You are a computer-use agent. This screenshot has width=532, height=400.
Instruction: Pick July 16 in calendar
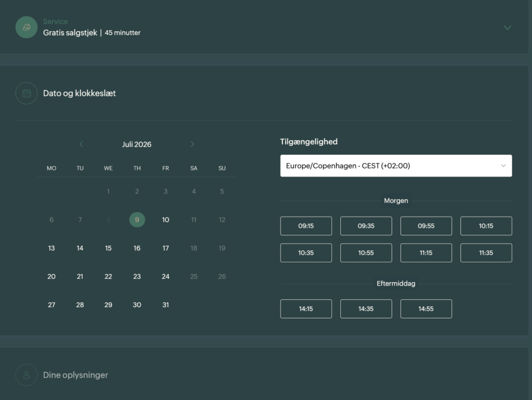(x=137, y=248)
